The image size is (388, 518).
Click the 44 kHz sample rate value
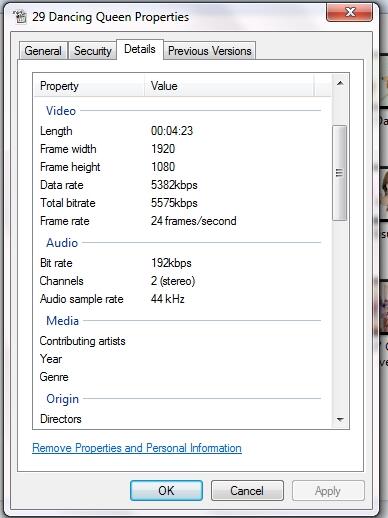168,299
